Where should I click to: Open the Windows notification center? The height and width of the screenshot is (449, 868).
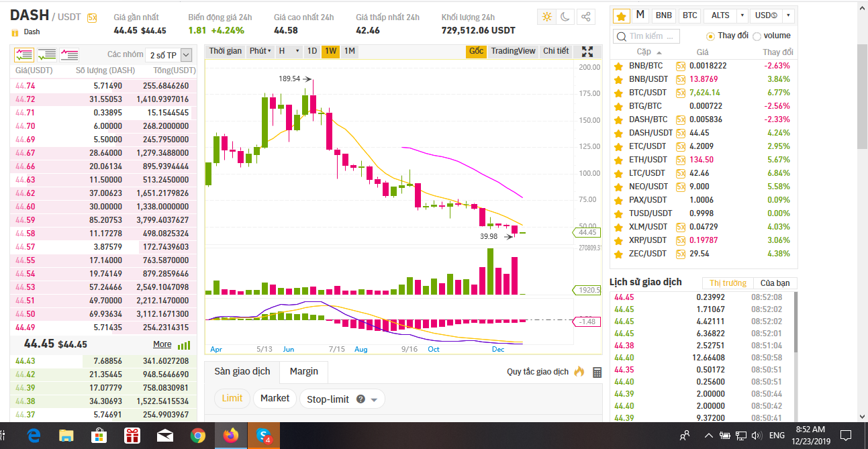click(x=846, y=436)
